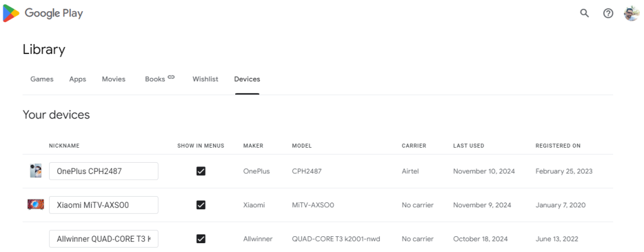Go to the Books tab

pyautogui.click(x=155, y=79)
